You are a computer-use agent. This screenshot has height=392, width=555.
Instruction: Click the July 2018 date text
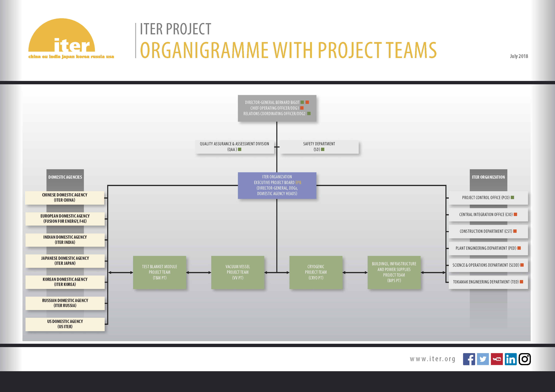519,56
